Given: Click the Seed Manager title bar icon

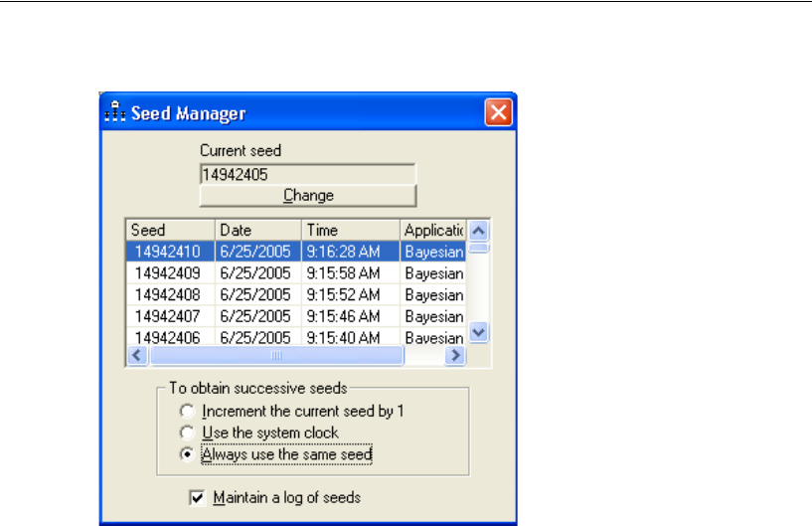Looking at the screenshot, I should click(116, 112).
